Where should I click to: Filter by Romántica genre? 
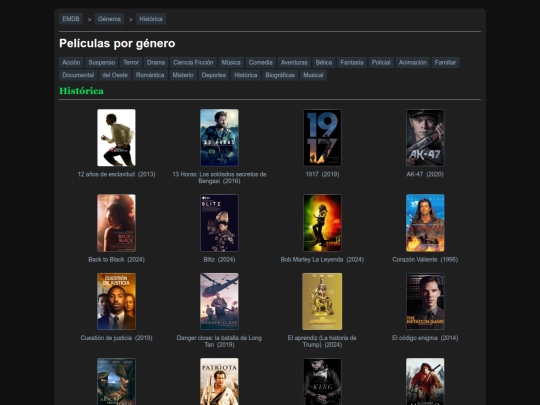click(x=150, y=75)
